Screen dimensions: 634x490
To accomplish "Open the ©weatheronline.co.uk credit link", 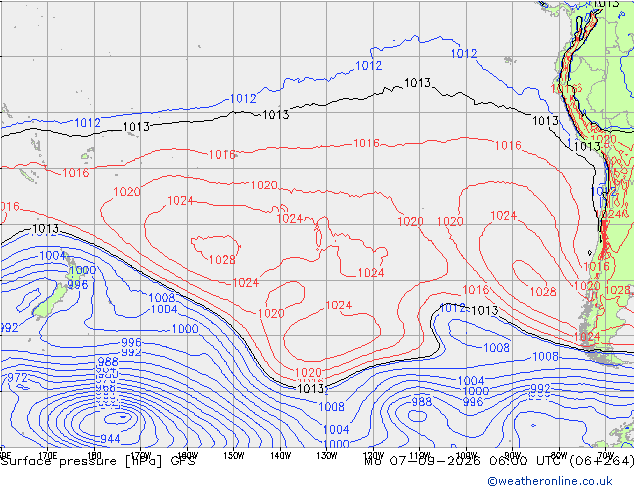I will 550,481.
